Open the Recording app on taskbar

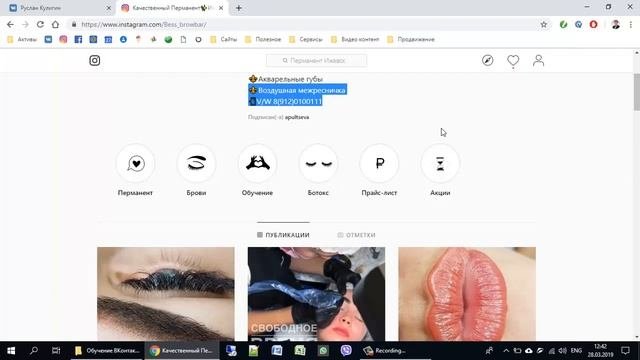click(395, 351)
